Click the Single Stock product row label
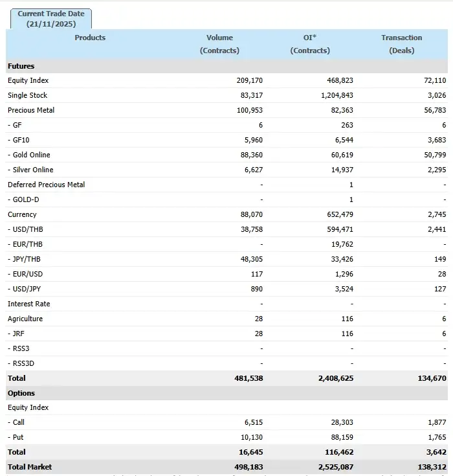 click(x=27, y=95)
